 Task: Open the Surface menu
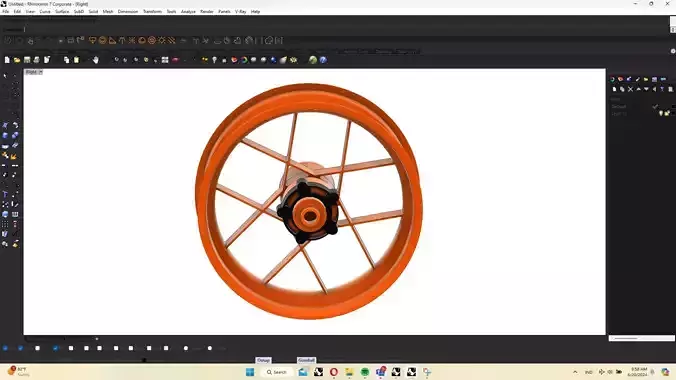pos(62,12)
